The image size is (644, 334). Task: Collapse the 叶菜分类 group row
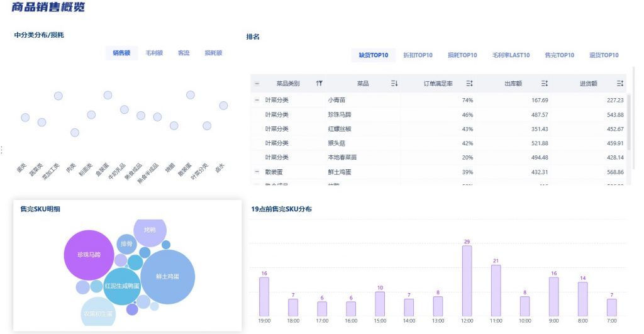pyautogui.click(x=257, y=100)
